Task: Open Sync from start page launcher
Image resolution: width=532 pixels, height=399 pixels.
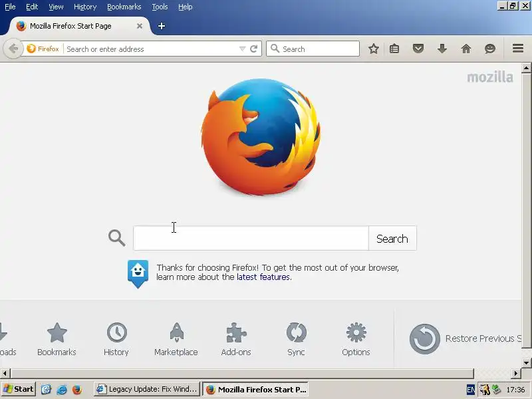Action: pos(296,339)
